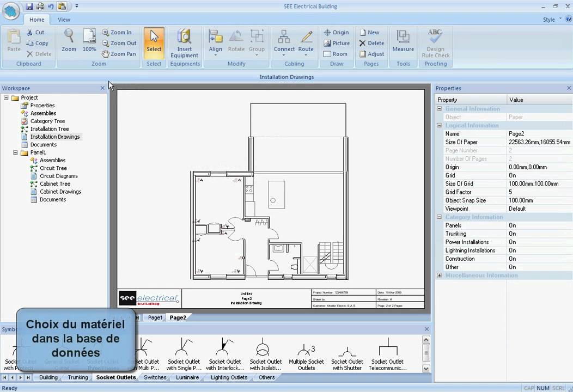Open the Others symbol tab
This screenshot has width=573, height=392.
coord(266,377)
